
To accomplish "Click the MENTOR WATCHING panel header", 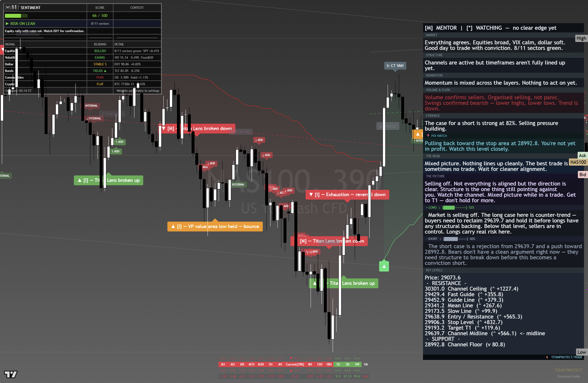I will [503, 28].
